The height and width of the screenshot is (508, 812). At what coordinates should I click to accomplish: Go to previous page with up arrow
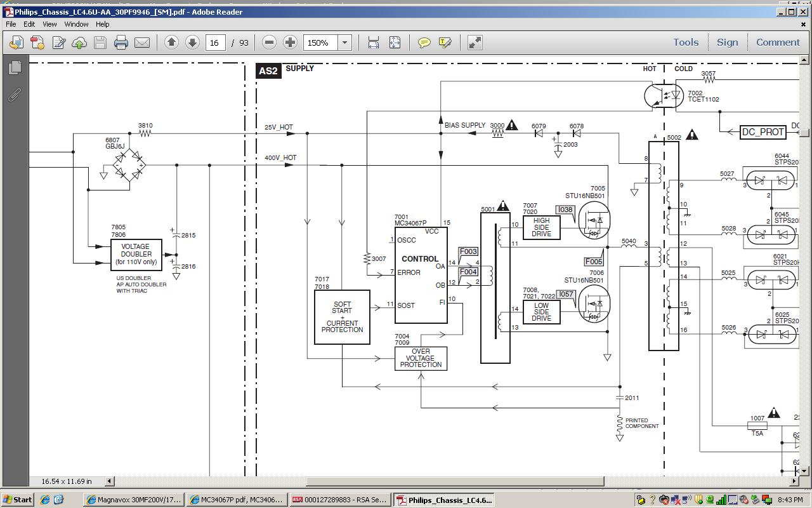tap(171, 43)
